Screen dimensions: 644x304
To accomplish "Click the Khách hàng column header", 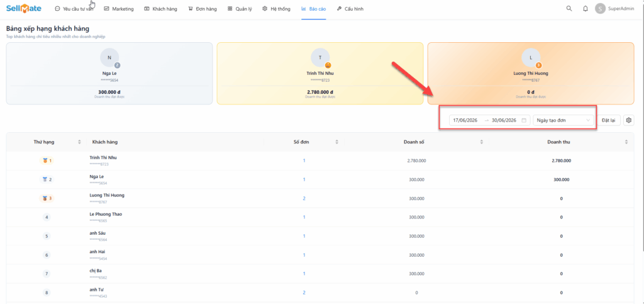I will pos(105,142).
